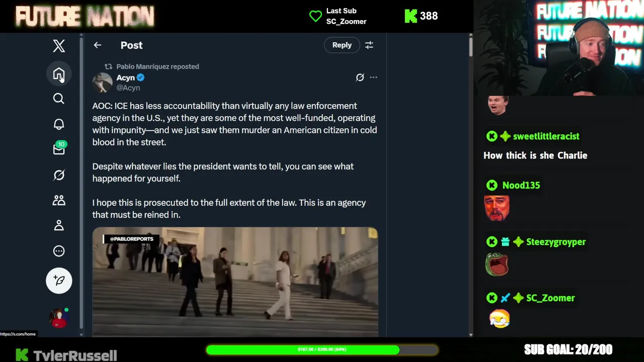This screenshot has width=644, height=362.
Task: Click the Reply button in header
Action: [342, 45]
